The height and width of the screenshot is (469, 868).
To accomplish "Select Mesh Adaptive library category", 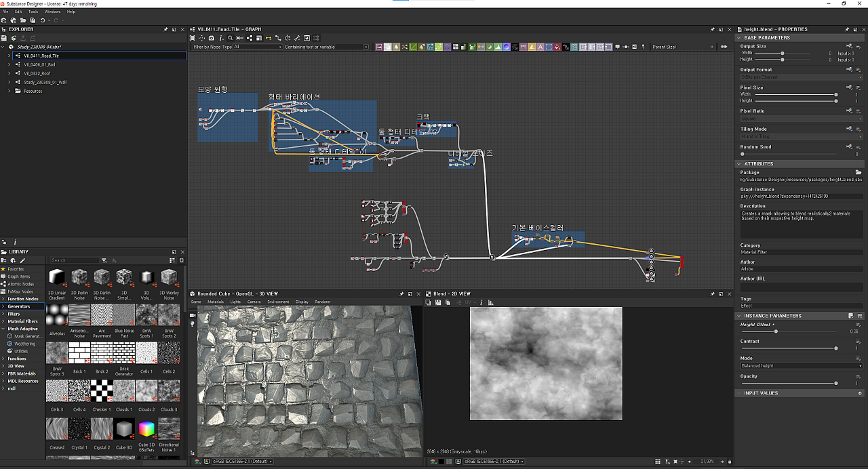I will pos(23,329).
